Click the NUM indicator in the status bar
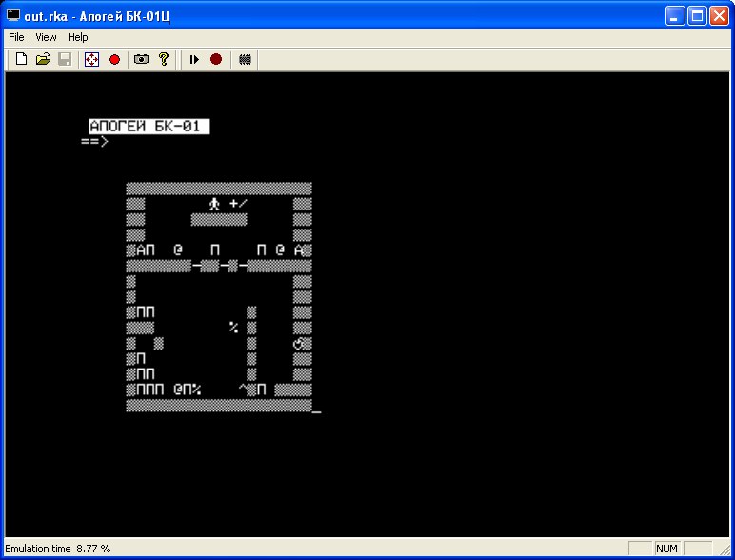 tap(666, 549)
